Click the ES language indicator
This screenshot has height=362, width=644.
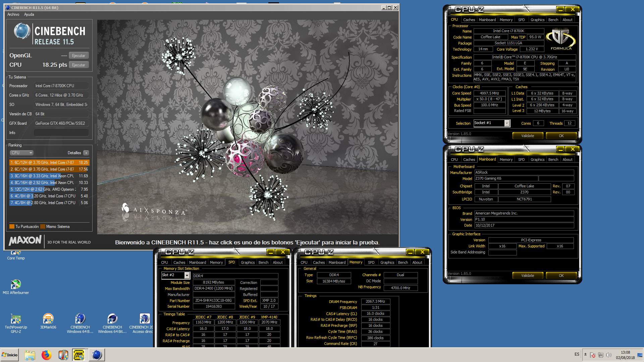pyautogui.click(x=577, y=354)
